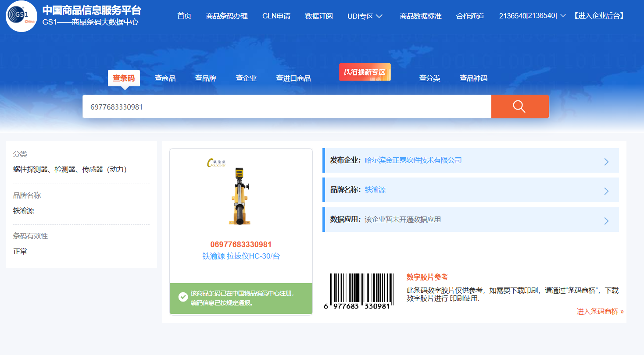Switch to the 查企业 tab
The height and width of the screenshot is (355, 644).
[x=246, y=78]
